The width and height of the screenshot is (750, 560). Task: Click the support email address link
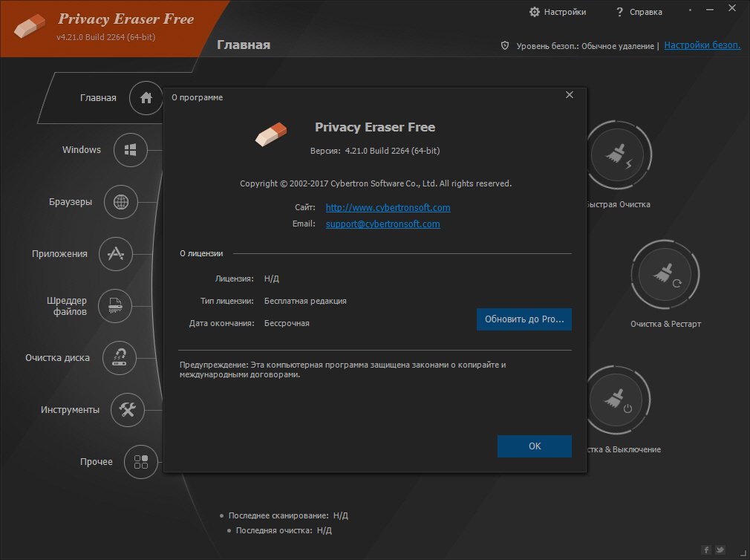point(382,224)
